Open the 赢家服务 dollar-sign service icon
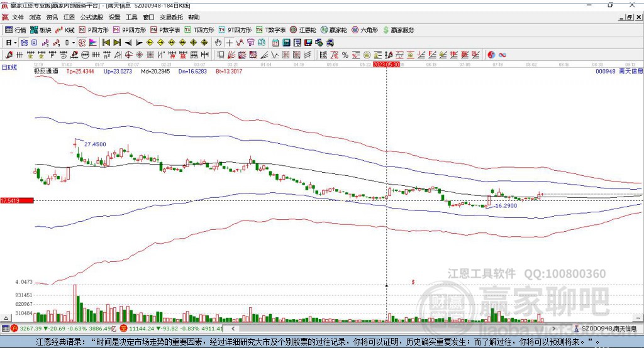Viewport: 644px width, 348px height. coord(398,30)
